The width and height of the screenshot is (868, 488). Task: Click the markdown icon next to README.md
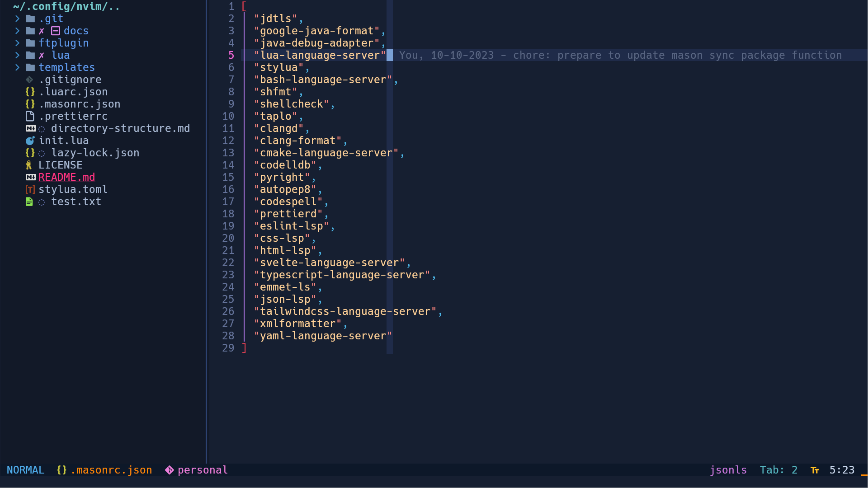tap(30, 177)
